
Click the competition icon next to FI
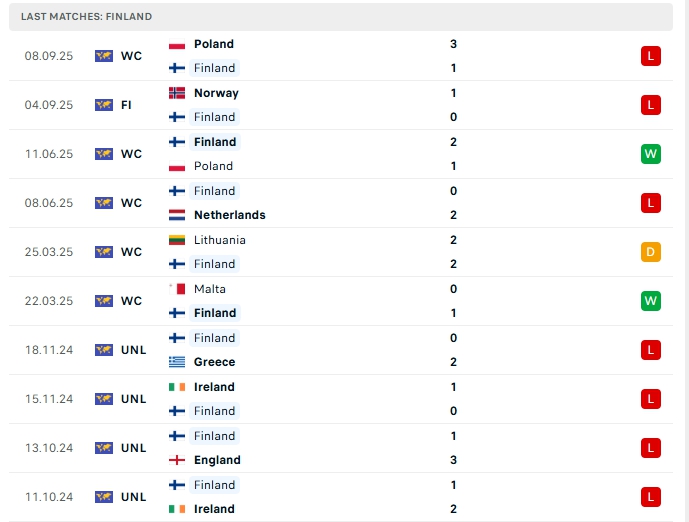pos(104,105)
